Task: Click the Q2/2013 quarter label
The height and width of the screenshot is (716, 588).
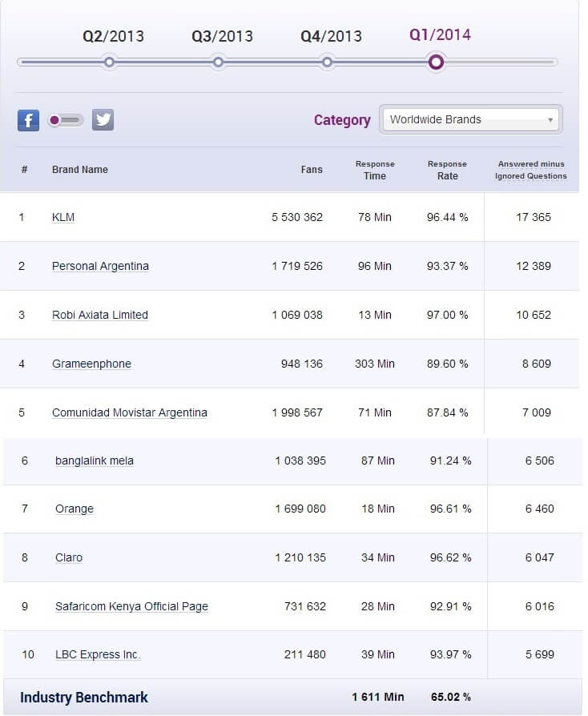Action: coord(113,36)
